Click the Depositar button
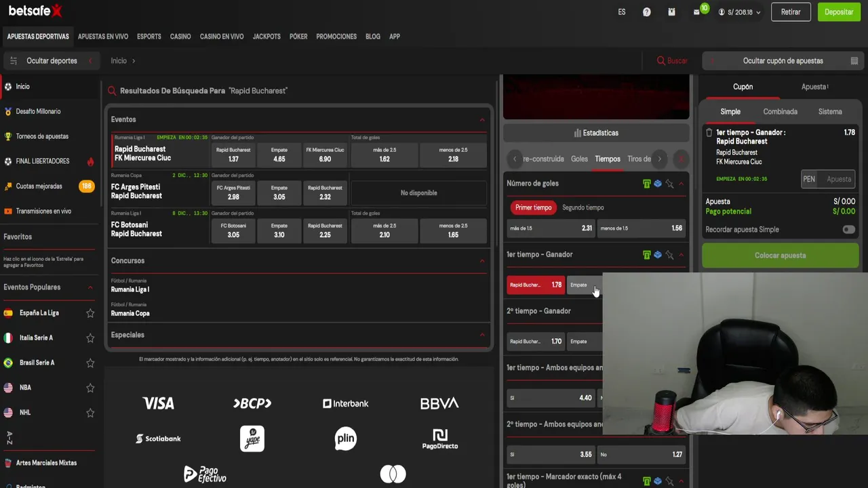This screenshot has width=868, height=488. tap(839, 12)
